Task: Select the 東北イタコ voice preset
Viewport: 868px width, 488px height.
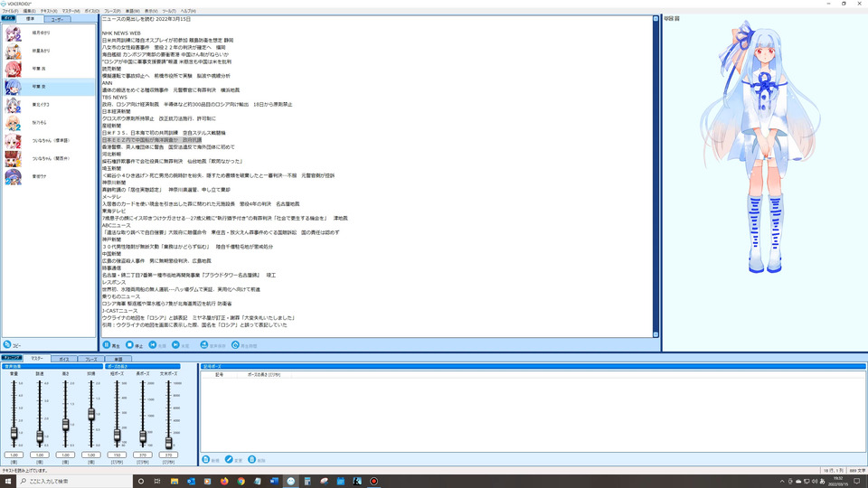Action: coord(49,105)
